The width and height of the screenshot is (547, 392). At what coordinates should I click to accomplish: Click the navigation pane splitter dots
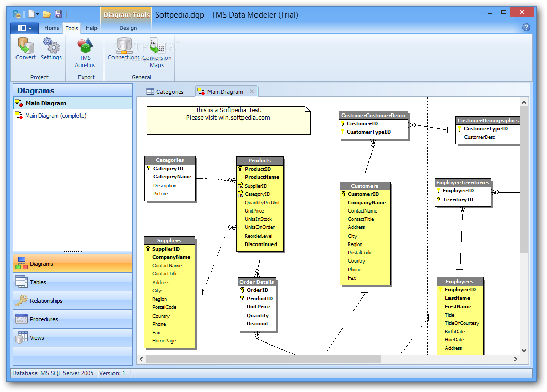click(73, 252)
